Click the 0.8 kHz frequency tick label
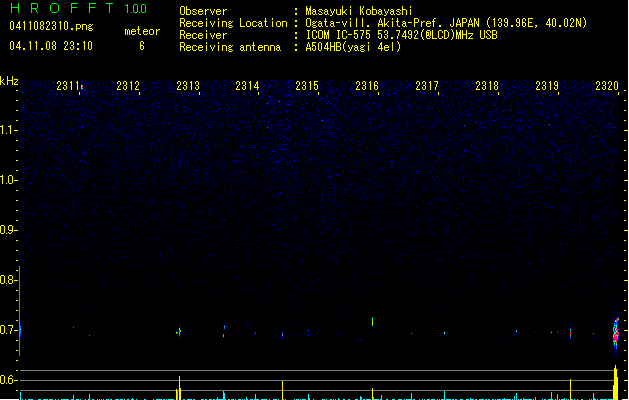 tap(8, 280)
